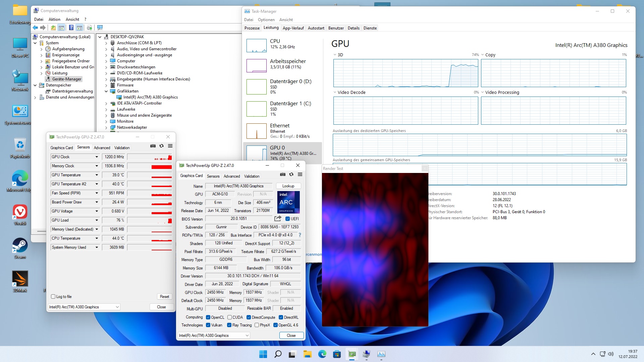Open the Fan Speed (RPM) sensor dropdown
The image size is (644, 362).
[97, 193]
